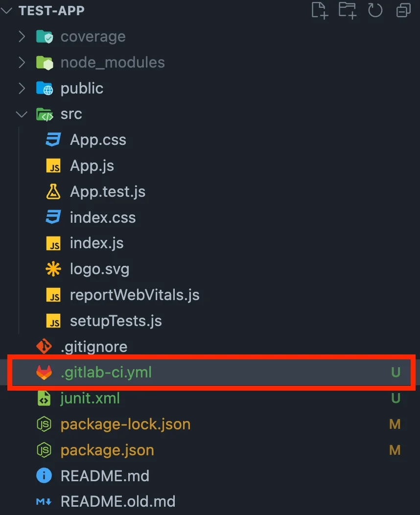
Task: Click the GitLab icon beside .gitlab-ci.yml
Action: 44,373
